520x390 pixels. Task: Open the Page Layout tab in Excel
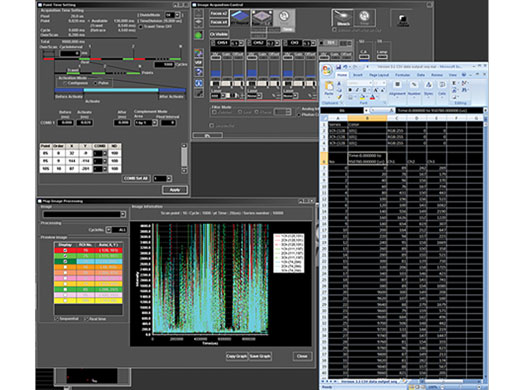tap(379, 75)
